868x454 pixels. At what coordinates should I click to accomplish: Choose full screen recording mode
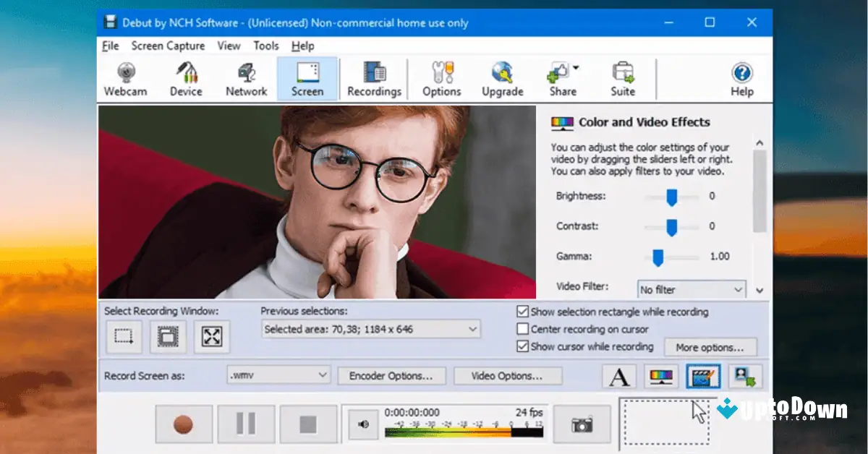coord(211,336)
